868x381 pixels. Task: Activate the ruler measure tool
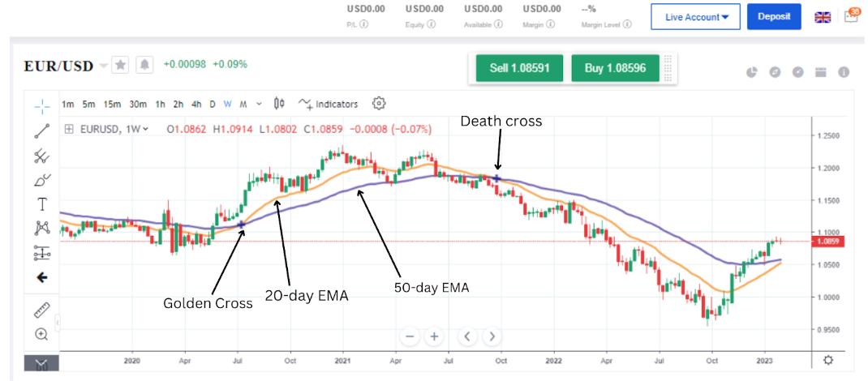(x=42, y=310)
